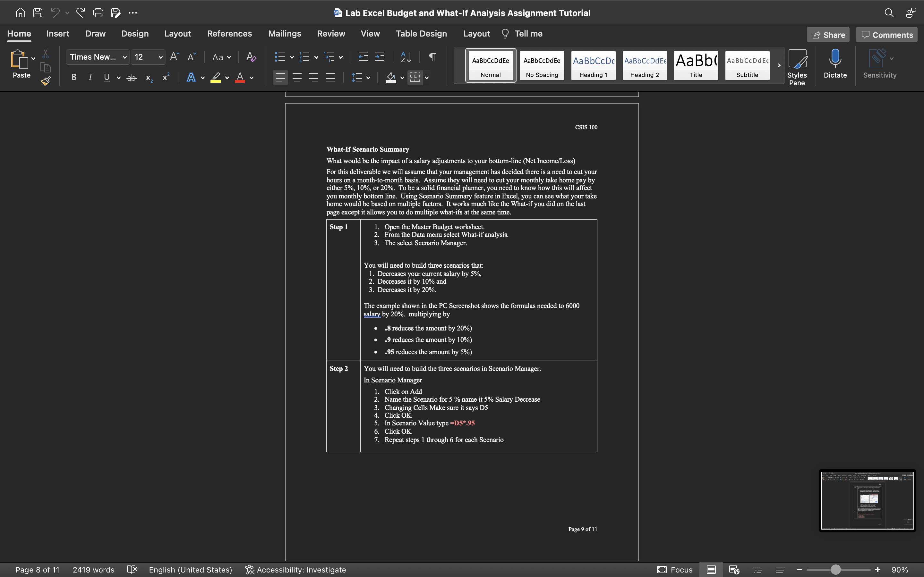Toggle Bold formatting

[74, 78]
